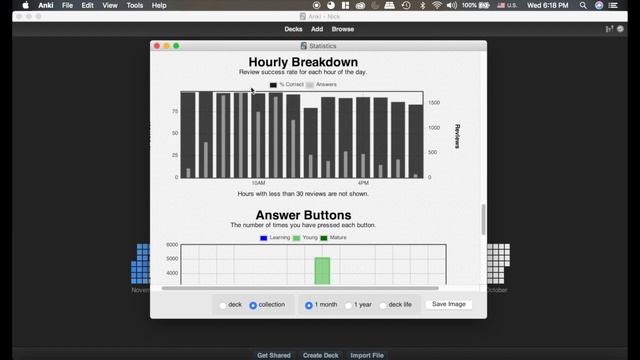Open volume control in menu bar
This screenshot has height=360, width=640.
(x=452, y=5)
